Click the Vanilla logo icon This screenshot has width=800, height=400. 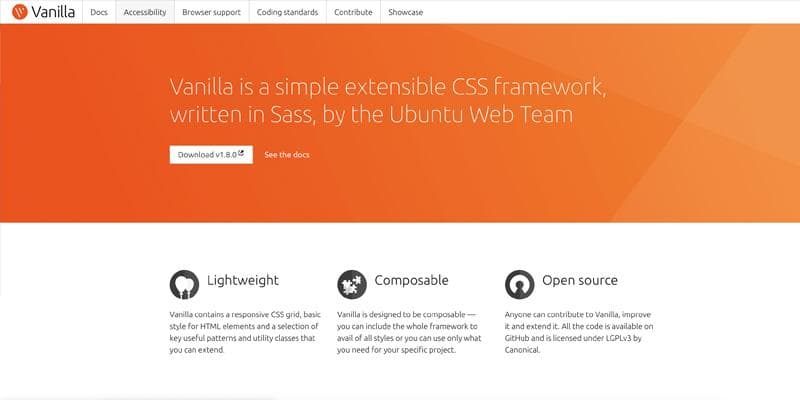[x=19, y=11]
